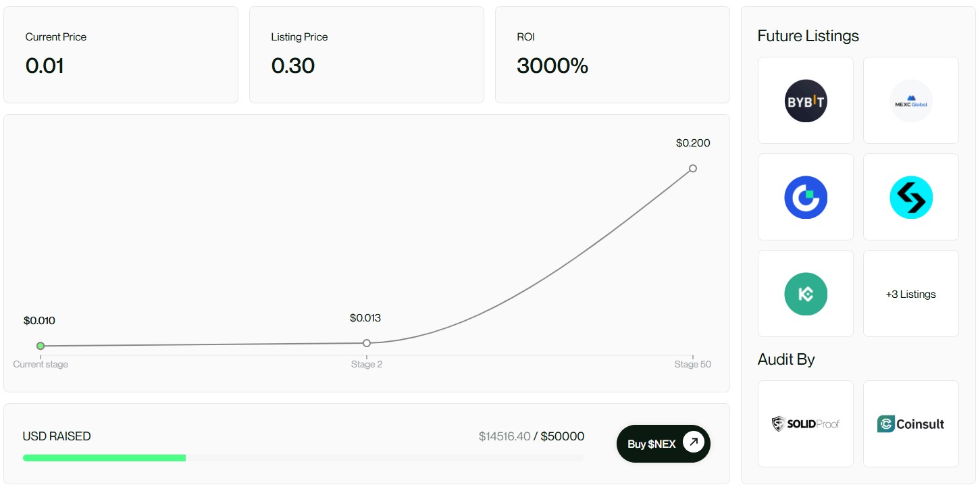Click the cyan Bitget logo icon
The width and height of the screenshot is (980, 489).
click(x=911, y=197)
